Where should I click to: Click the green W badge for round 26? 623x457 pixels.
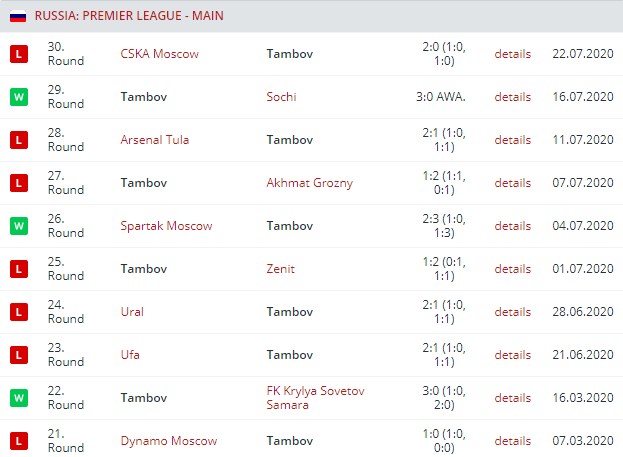click(17, 226)
